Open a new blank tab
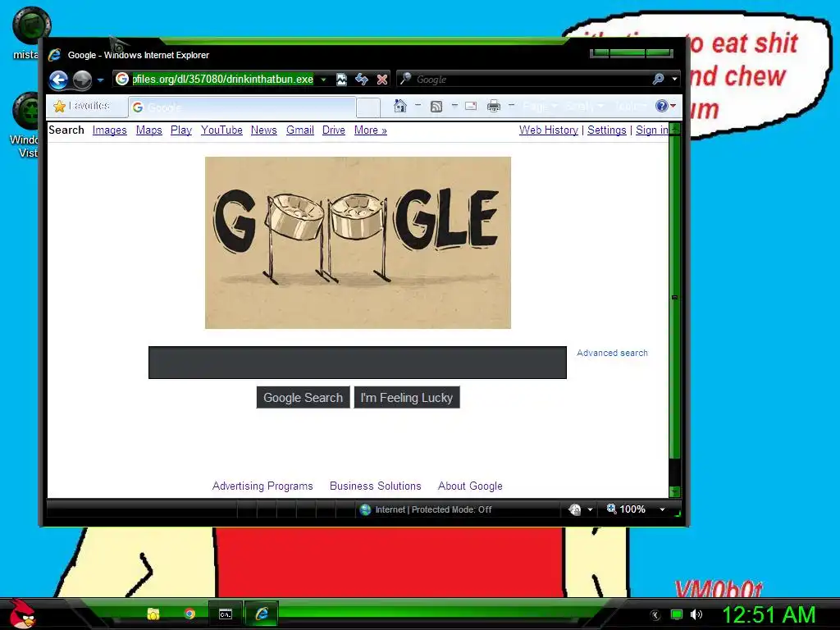The image size is (840, 630). click(x=368, y=107)
